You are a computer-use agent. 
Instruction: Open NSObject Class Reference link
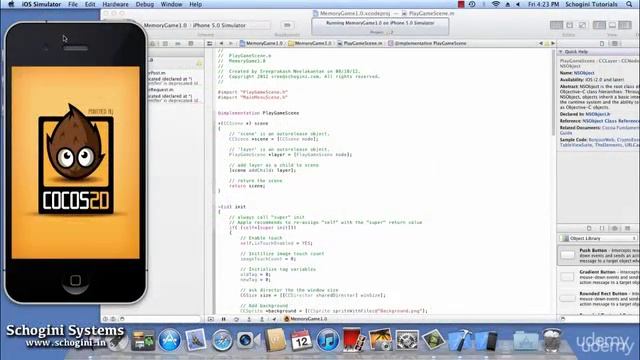[611, 121]
